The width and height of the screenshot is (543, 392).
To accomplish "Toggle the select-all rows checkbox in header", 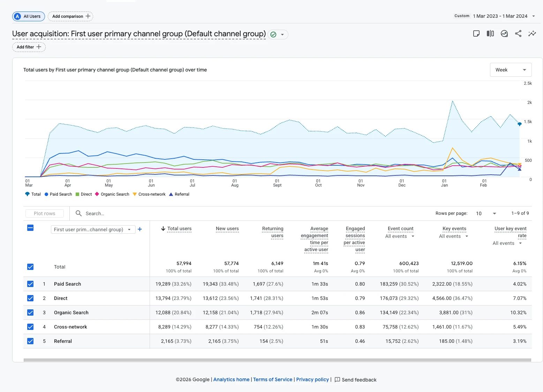I will [30, 228].
